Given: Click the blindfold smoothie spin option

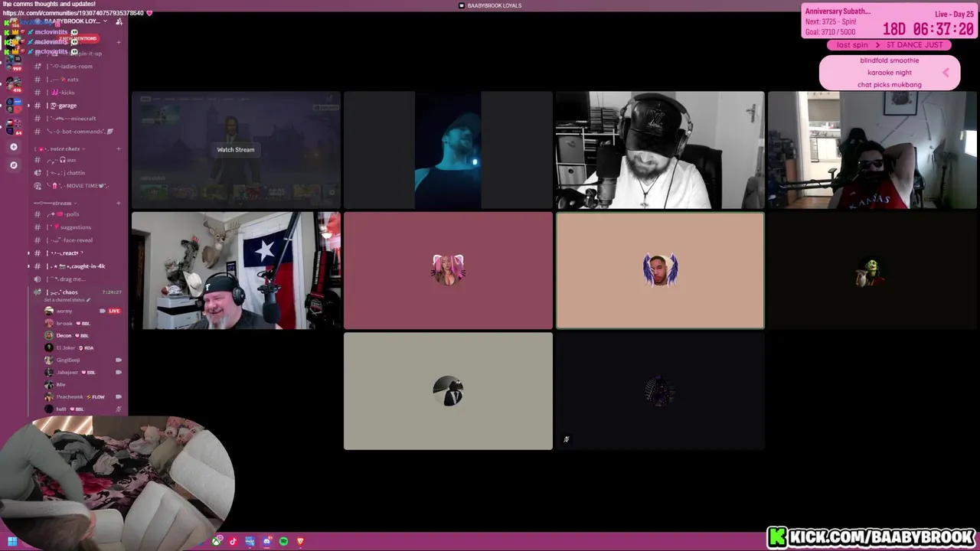Looking at the screenshot, I should click(x=889, y=60).
